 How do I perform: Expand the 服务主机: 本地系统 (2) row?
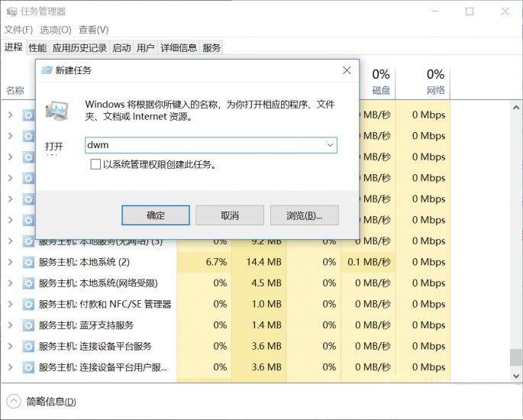coord(11,262)
